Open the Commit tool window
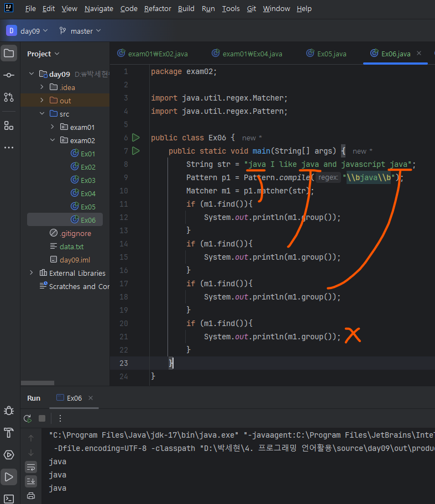The image size is (435, 504). 9,75
